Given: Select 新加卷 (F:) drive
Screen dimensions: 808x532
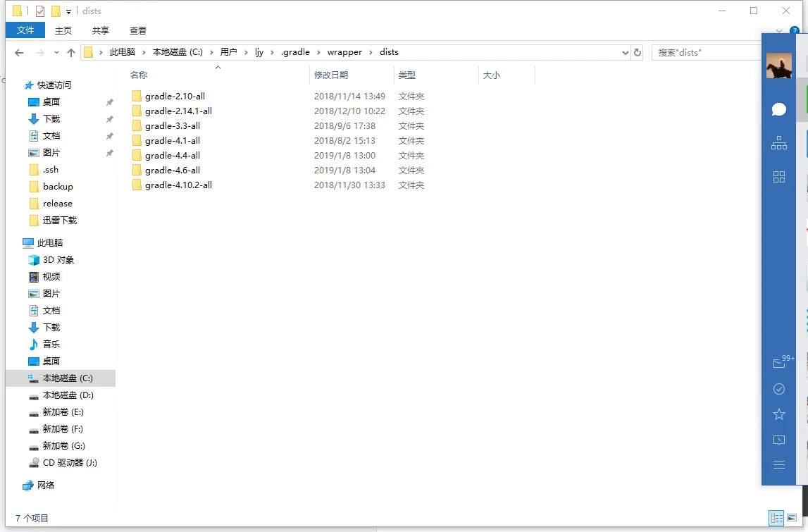Looking at the screenshot, I should 63,429.
